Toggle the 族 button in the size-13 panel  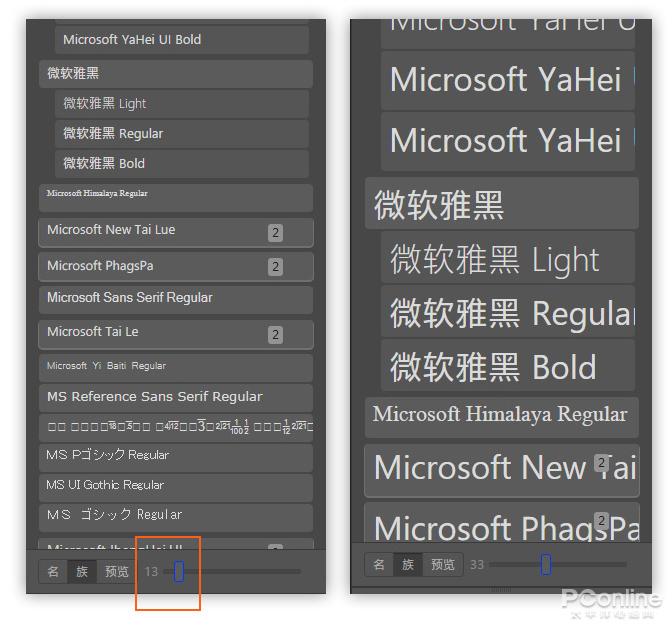click(x=84, y=572)
